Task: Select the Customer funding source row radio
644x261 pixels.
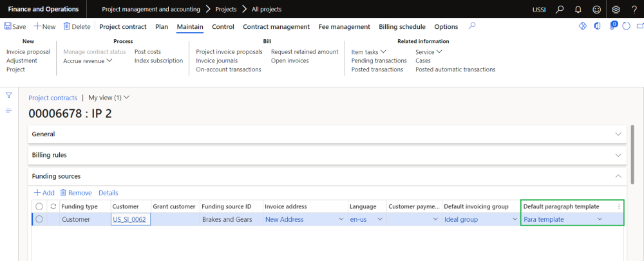Action: point(39,219)
